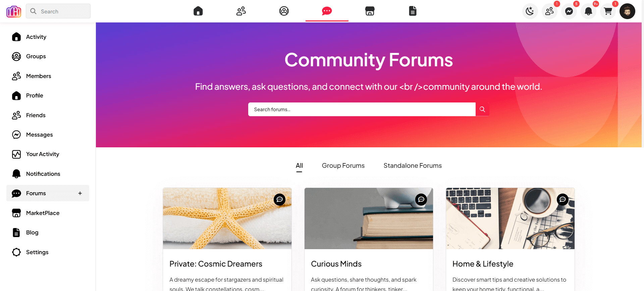The image size is (644, 291).
Task: Open the marketplace store icon in top navigation
Action: [370, 11]
